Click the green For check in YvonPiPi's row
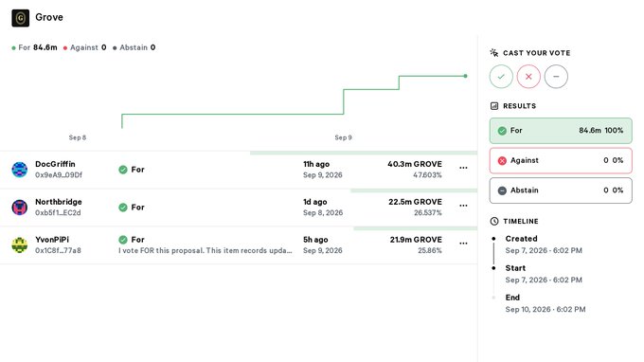Screen dimensions: 644x362 pos(123,240)
